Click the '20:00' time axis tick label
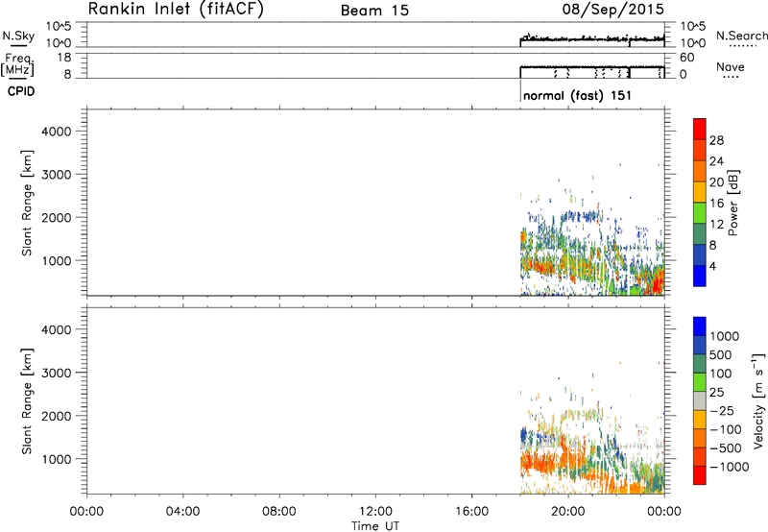The image size is (768, 532). click(567, 512)
